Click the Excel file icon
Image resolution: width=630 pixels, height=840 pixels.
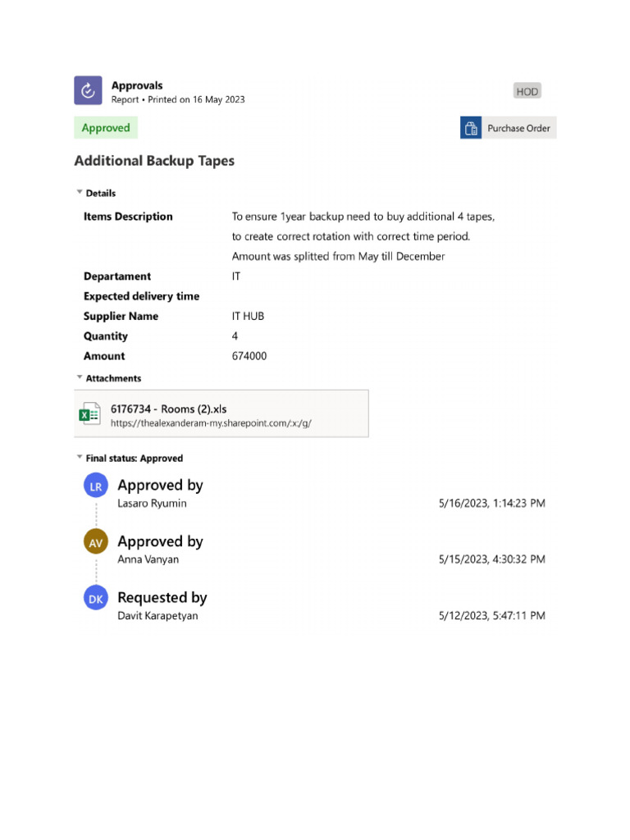tap(89, 413)
